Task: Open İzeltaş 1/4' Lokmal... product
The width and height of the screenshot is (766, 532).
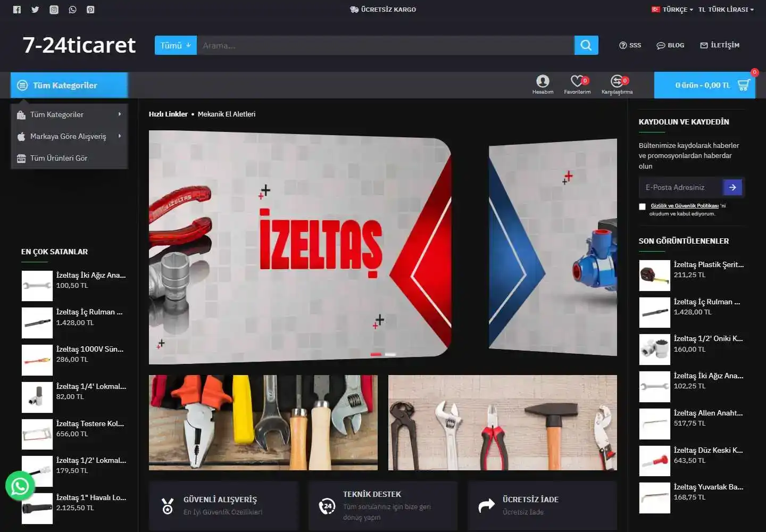Action: click(x=91, y=386)
